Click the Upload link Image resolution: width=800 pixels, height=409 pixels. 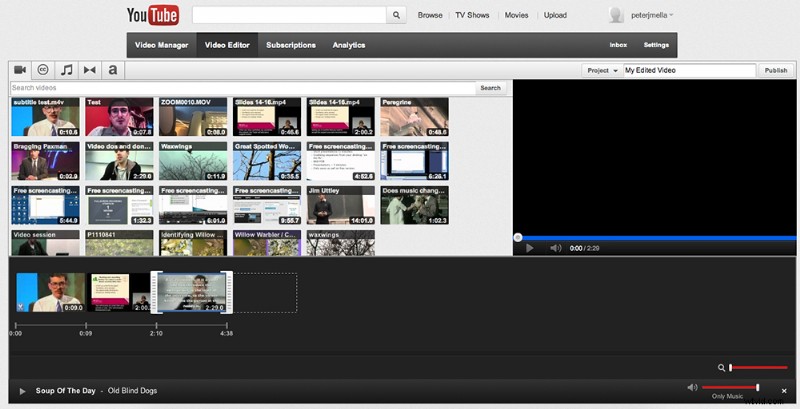555,15
